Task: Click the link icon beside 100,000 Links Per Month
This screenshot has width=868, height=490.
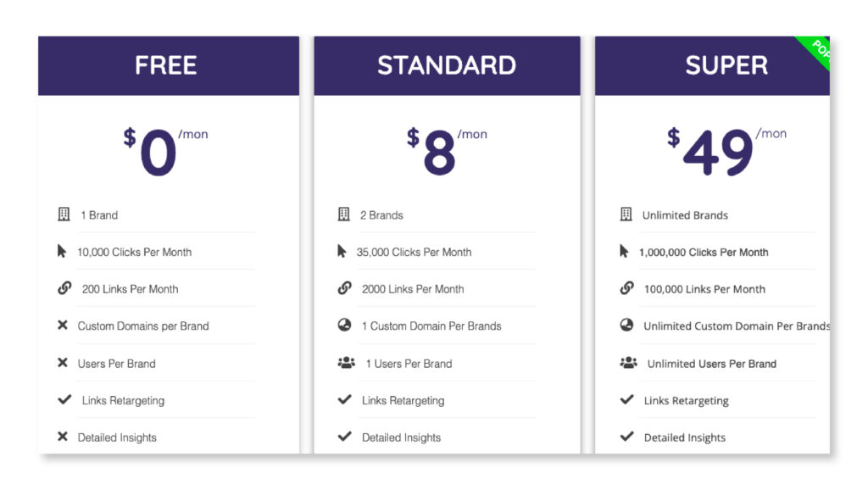Action: pyautogui.click(x=626, y=288)
